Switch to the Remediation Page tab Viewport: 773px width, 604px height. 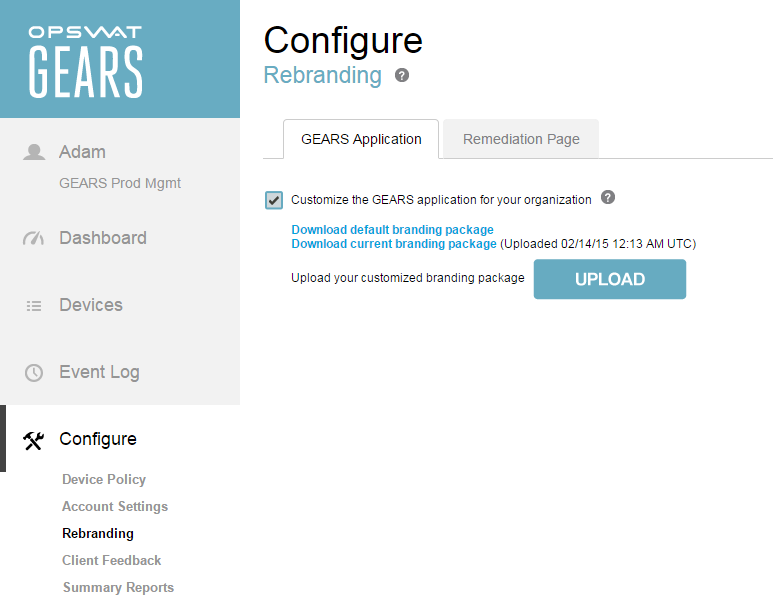point(521,139)
